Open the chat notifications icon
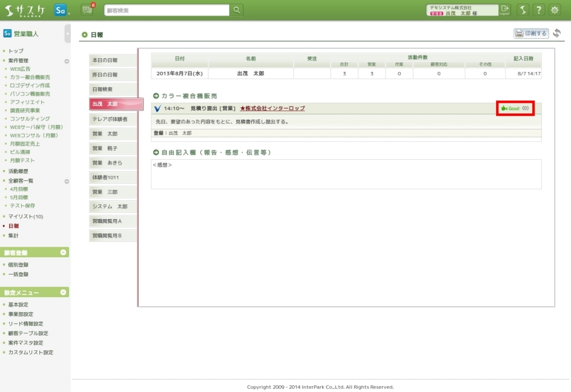The image size is (571, 392). click(87, 10)
